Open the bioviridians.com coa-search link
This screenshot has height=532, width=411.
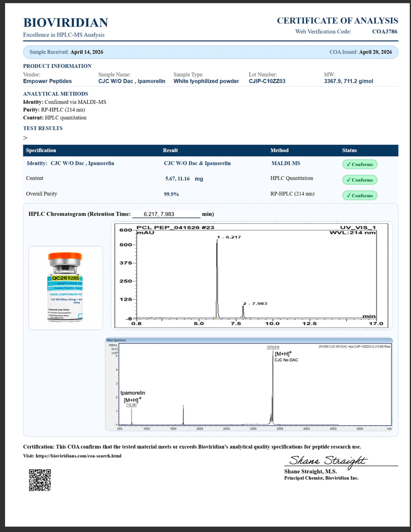coord(79,455)
